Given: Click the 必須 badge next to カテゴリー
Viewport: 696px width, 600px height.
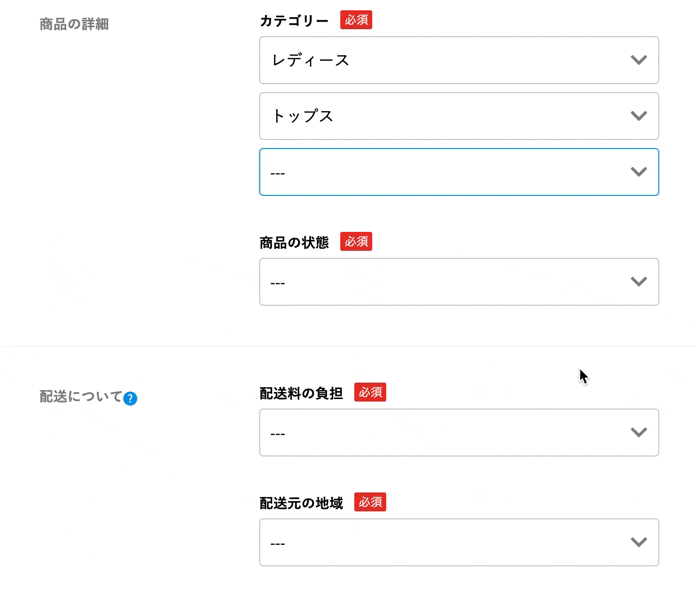Looking at the screenshot, I should coord(356,20).
